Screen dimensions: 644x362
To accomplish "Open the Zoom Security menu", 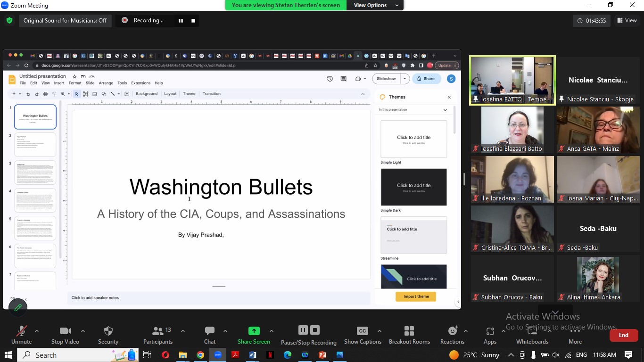I will [x=108, y=335].
